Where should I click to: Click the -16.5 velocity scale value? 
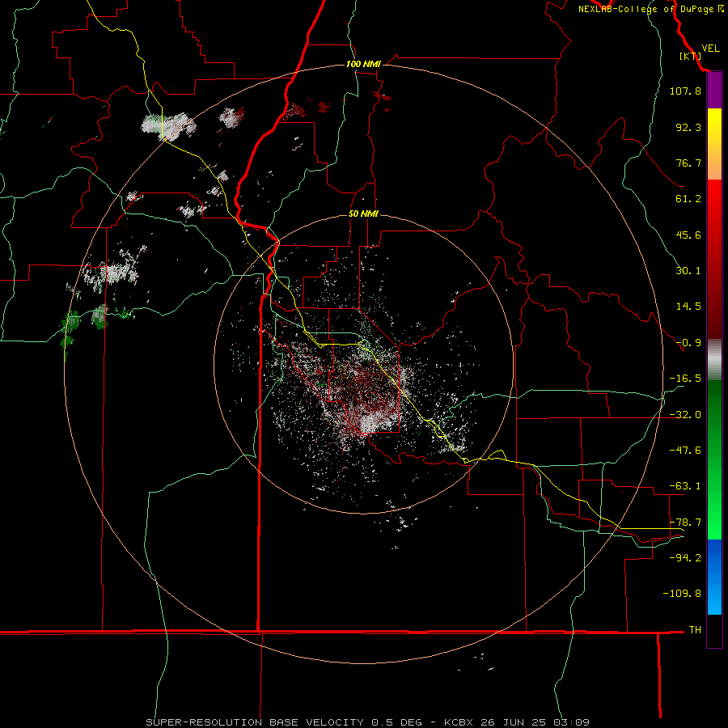[x=685, y=379]
